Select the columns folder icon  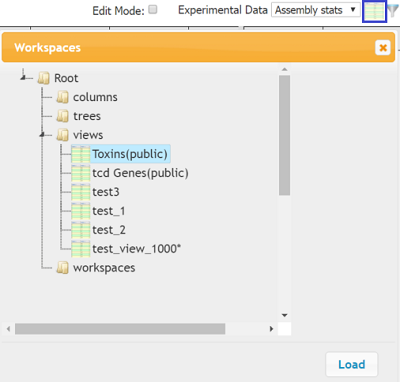point(62,97)
